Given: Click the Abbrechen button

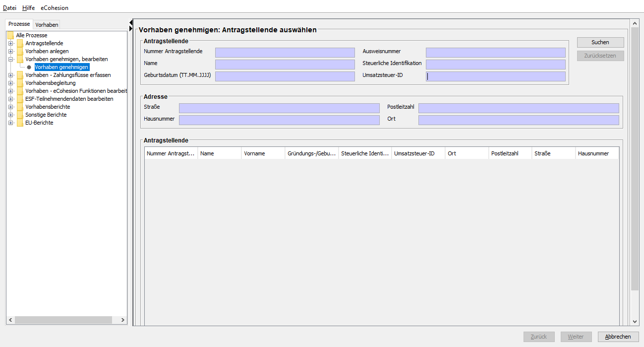Looking at the screenshot, I should pos(618,337).
